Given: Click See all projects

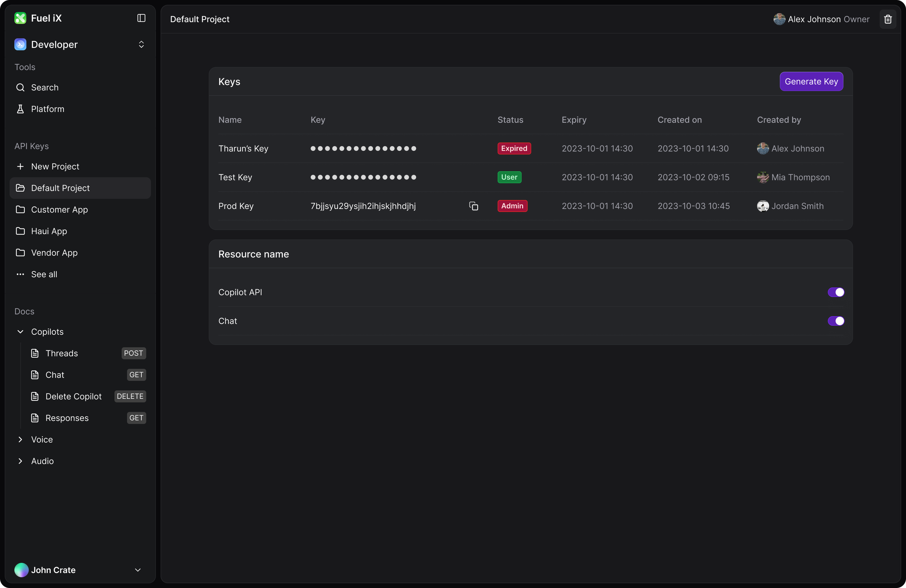Looking at the screenshot, I should coord(80,274).
